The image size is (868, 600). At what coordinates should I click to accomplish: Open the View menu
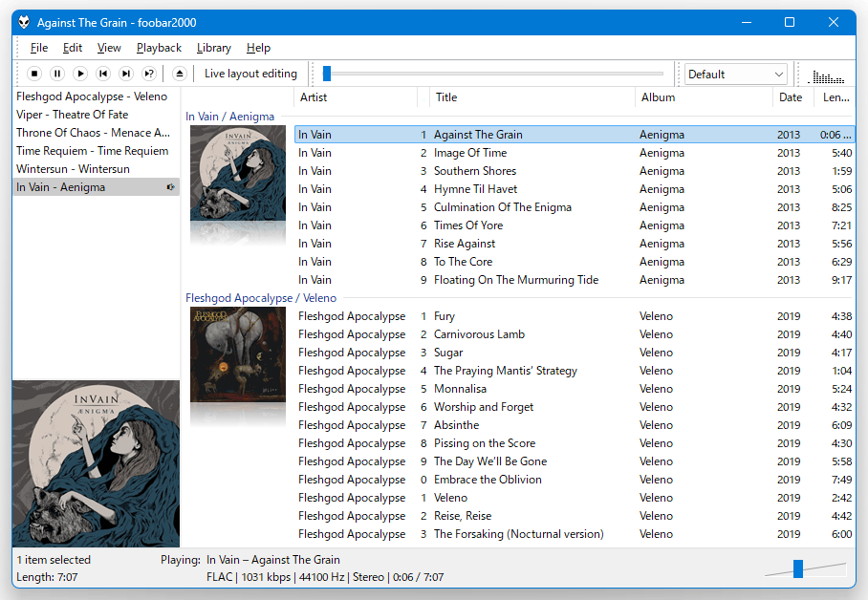(109, 48)
